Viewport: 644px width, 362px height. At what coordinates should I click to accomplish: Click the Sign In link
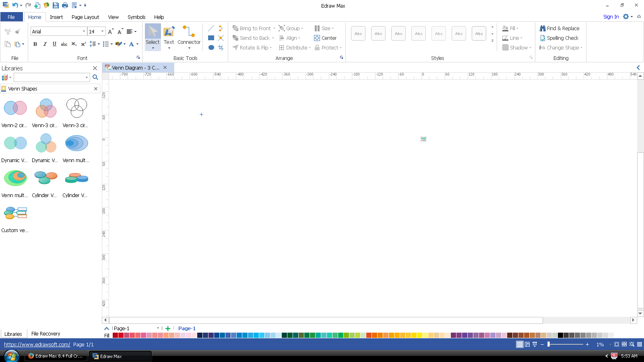611,17
